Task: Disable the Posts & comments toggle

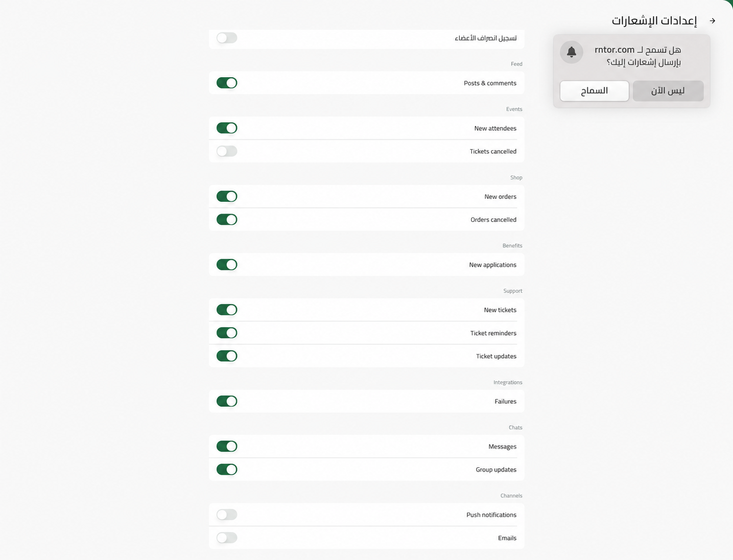Action: 227,83
